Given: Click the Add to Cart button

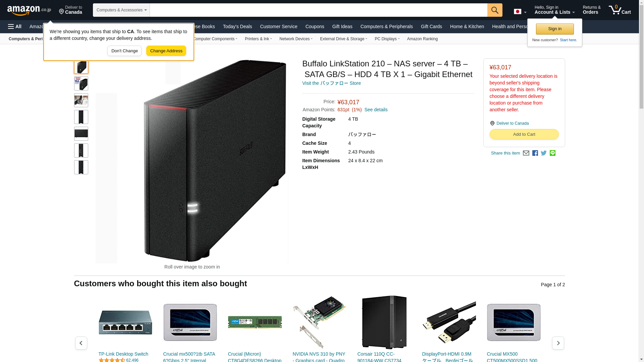Looking at the screenshot, I should pyautogui.click(x=524, y=134).
